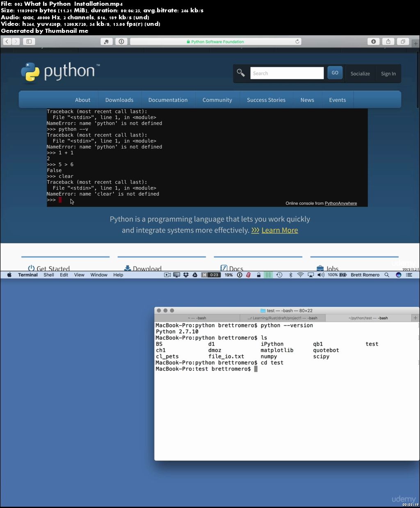This screenshot has height=508, width=420.
Task: Focus the python.org Search field
Action: 287,73
